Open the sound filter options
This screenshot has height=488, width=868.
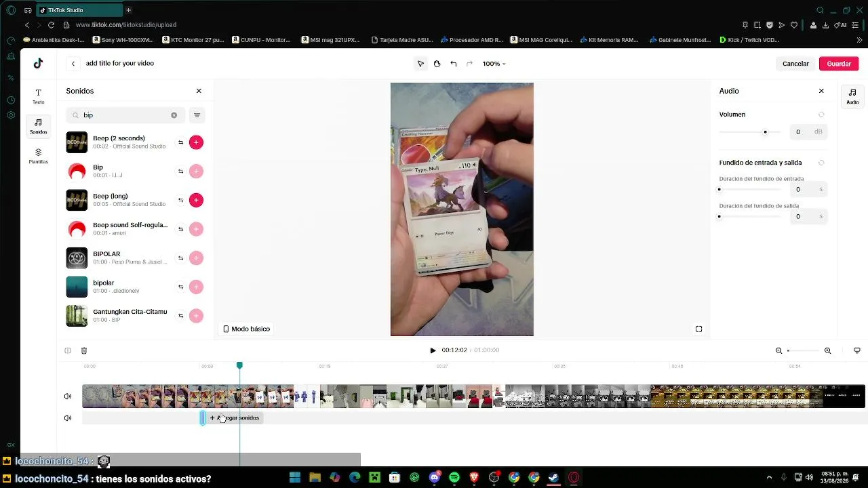click(197, 115)
